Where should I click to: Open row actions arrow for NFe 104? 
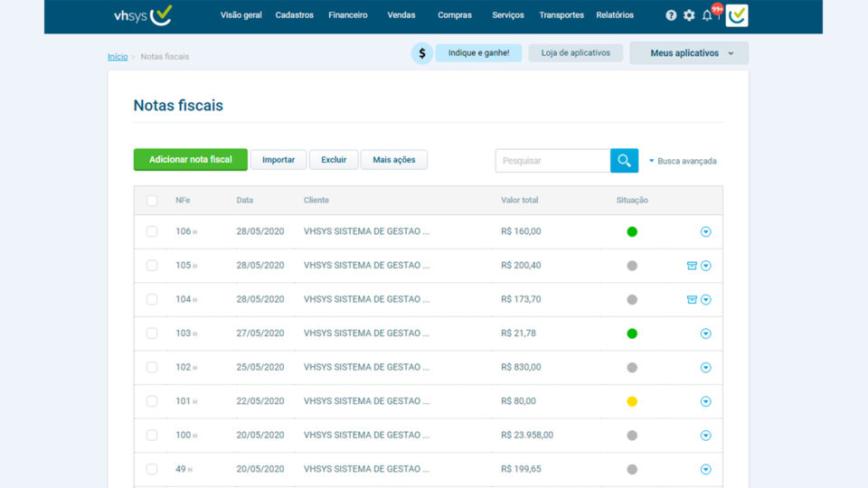705,299
